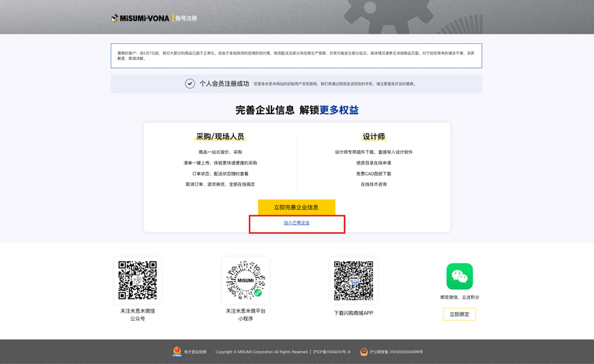Click the 电子营业执照 footer text

(x=195, y=352)
